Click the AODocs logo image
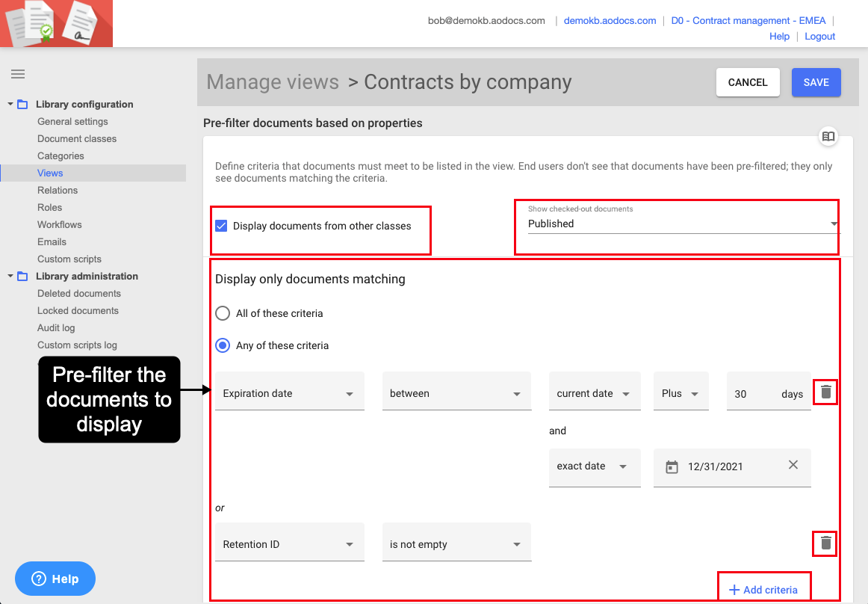868x604 pixels. [57, 24]
